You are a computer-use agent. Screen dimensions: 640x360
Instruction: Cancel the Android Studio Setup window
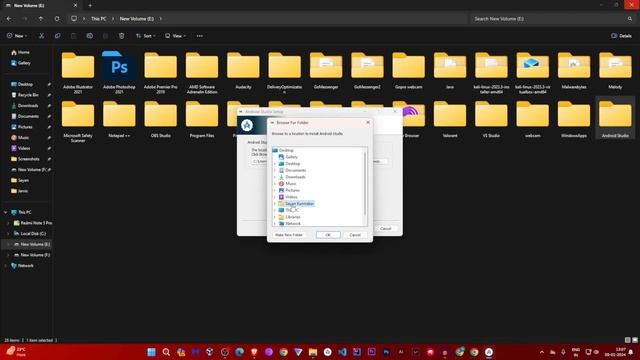click(x=385, y=229)
